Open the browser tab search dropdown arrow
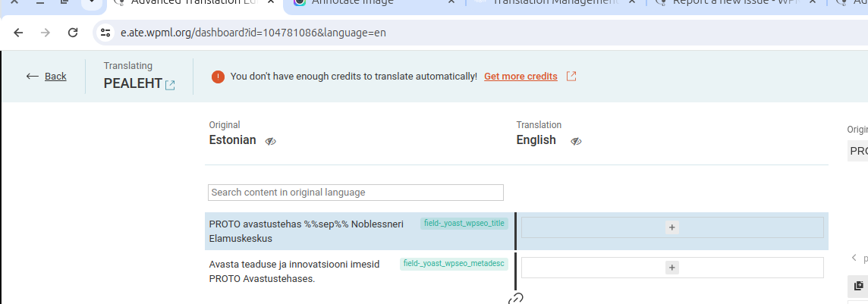Image resolution: width=868 pixels, height=304 pixels. [92, 2]
